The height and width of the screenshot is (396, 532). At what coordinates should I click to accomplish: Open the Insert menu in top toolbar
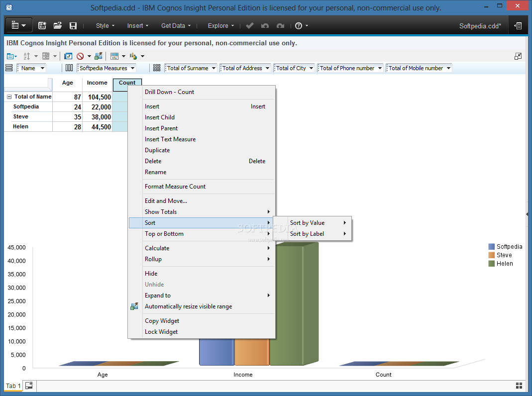pyautogui.click(x=138, y=26)
